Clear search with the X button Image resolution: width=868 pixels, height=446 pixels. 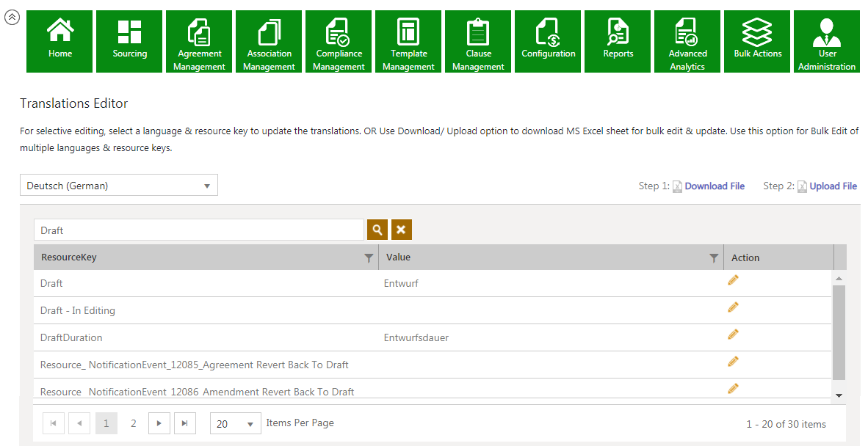point(401,230)
